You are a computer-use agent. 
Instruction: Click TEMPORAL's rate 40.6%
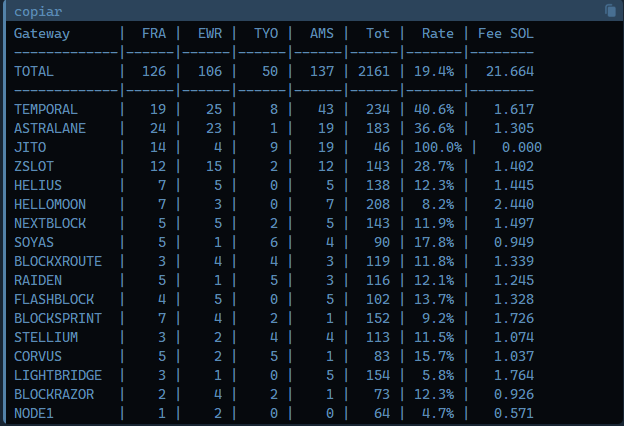pos(434,109)
